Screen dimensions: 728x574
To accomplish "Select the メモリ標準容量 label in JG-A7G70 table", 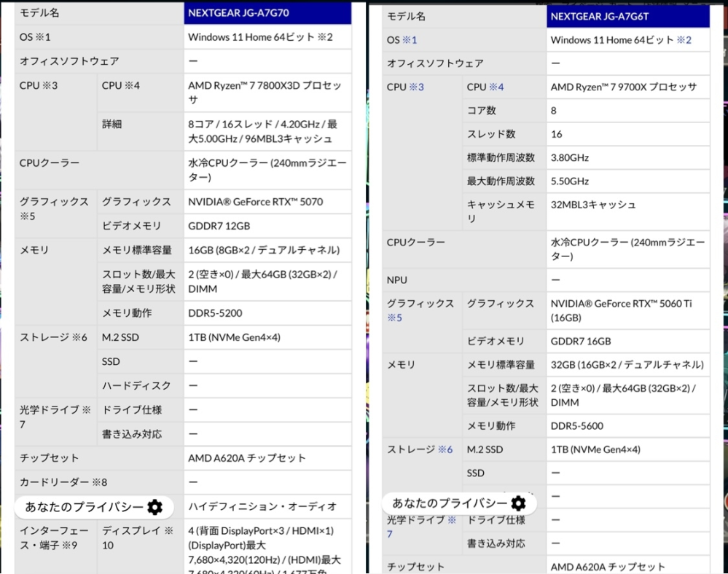I will click(x=137, y=250).
